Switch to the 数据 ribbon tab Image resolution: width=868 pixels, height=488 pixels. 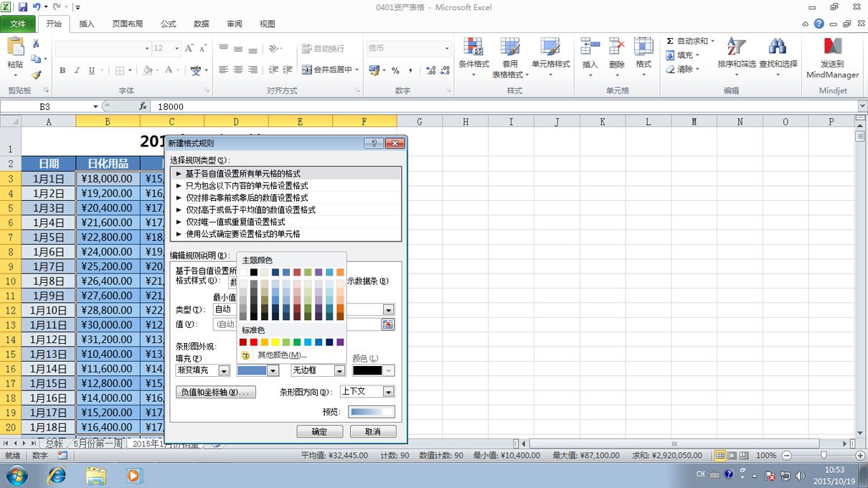point(202,24)
